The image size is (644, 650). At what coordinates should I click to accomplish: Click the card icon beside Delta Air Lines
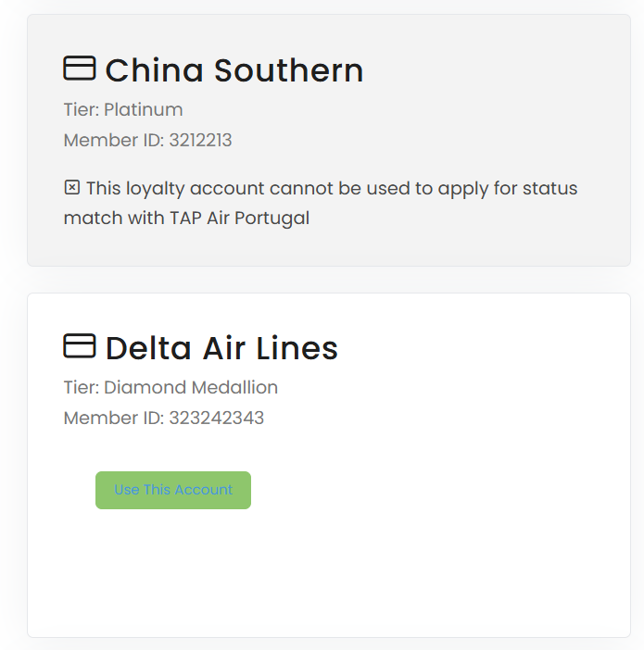(80, 346)
